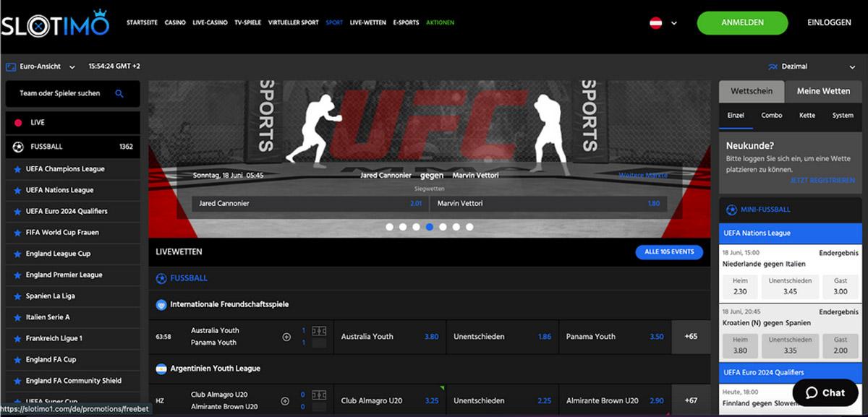Click plus icon for Australia Youth match
This screenshot has height=417, width=868.
pyautogui.click(x=286, y=337)
